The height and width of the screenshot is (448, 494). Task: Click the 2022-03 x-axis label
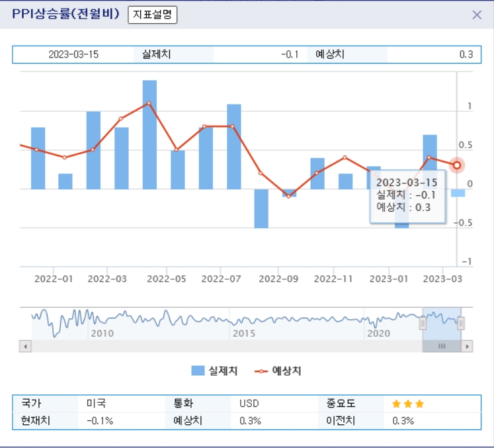[x=107, y=279]
